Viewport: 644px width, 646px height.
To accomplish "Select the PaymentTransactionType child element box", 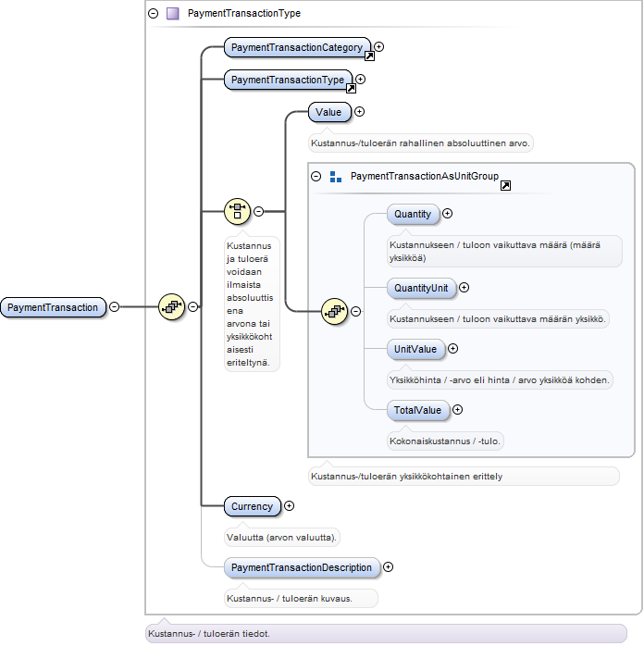I will pos(289,80).
